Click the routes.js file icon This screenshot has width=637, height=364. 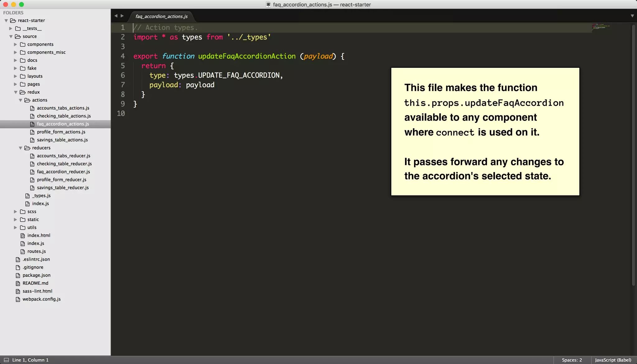(23, 251)
